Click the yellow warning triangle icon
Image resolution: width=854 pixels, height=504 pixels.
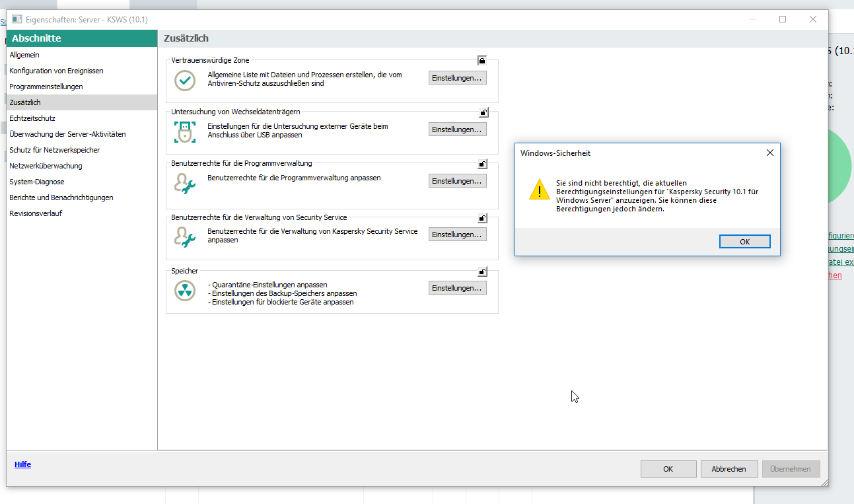540,189
